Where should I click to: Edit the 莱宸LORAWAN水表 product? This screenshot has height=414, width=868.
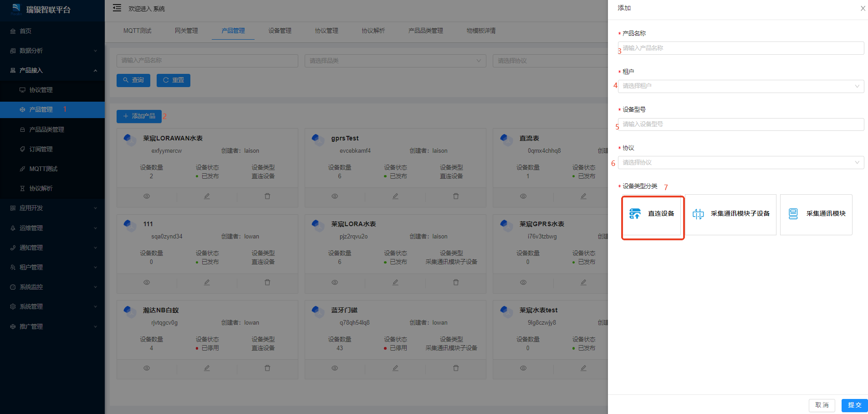pyautogui.click(x=207, y=196)
